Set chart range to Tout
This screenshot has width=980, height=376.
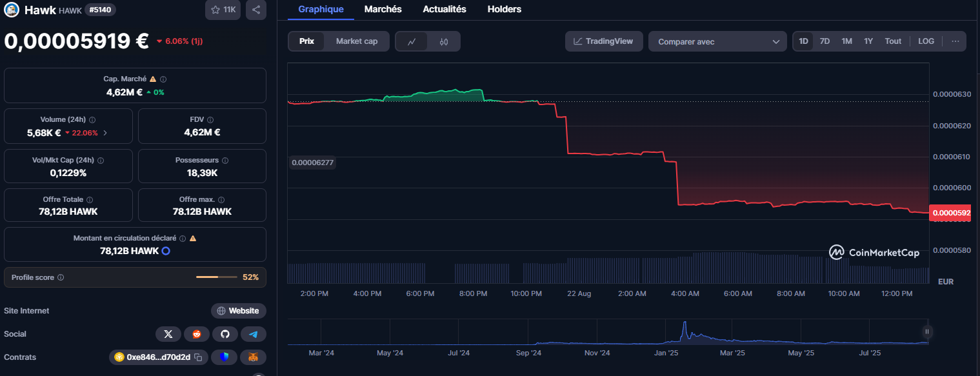pyautogui.click(x=893, y=41)
